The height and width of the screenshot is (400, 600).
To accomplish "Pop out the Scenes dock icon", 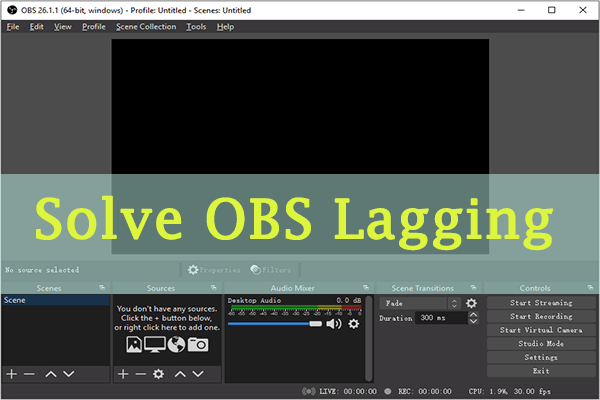I will pos(102,287).
